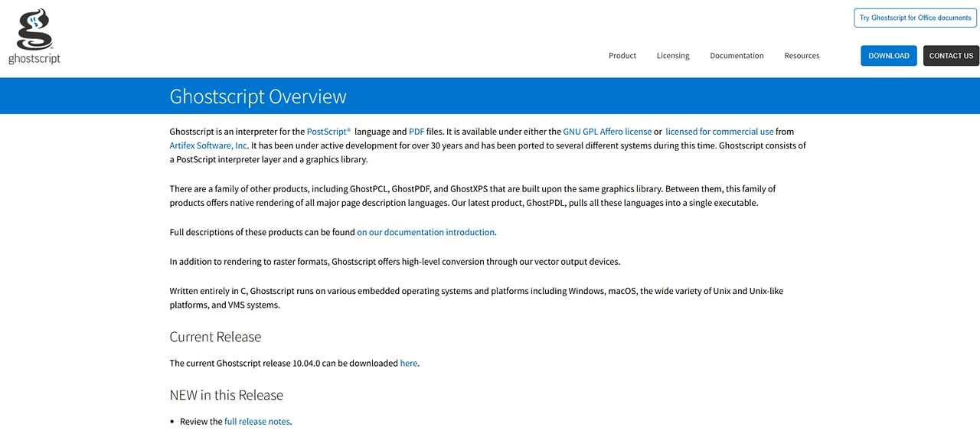The image size is (980, 431).
Task: Click Try Ghostscript for Office documents
Action: click(x=915, y=18)
